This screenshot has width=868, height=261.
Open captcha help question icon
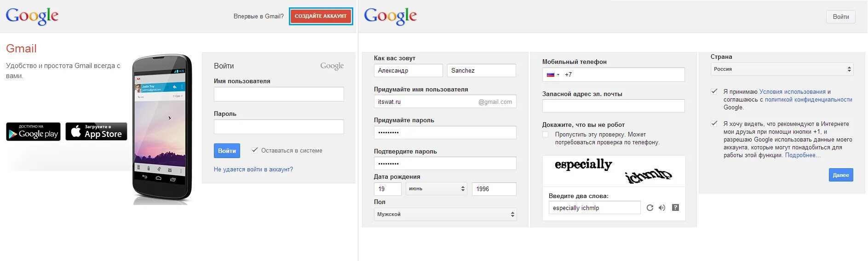pos(675,208)
